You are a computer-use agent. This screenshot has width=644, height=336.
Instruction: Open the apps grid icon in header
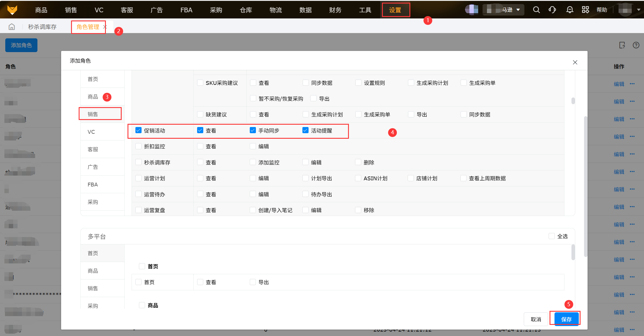tap(585, 10)
